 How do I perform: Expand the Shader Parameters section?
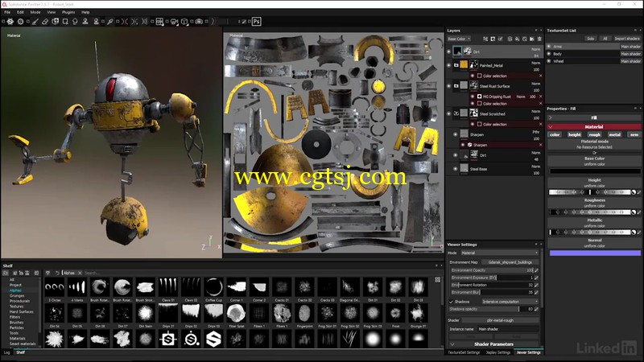[493, 344]
